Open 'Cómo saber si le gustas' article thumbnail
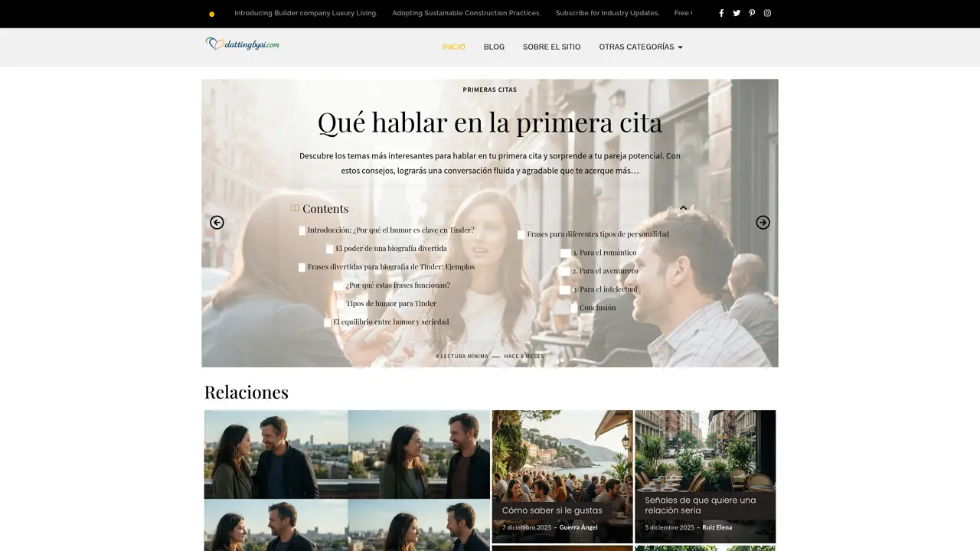Viewport: 980px width, 551px height. coord(562,477)
